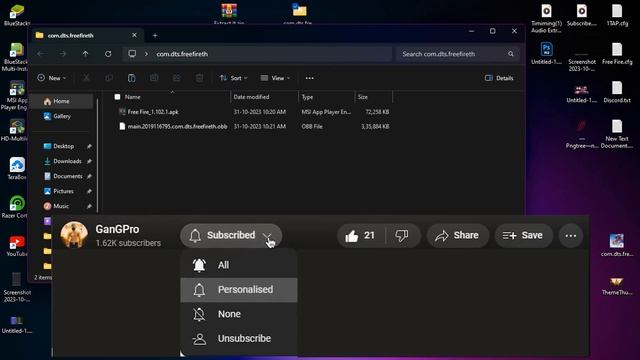The width and height of the screenshot is (640, 360).
Task: Open the See more ellipsis in Explorer
Action: (309, 78)
